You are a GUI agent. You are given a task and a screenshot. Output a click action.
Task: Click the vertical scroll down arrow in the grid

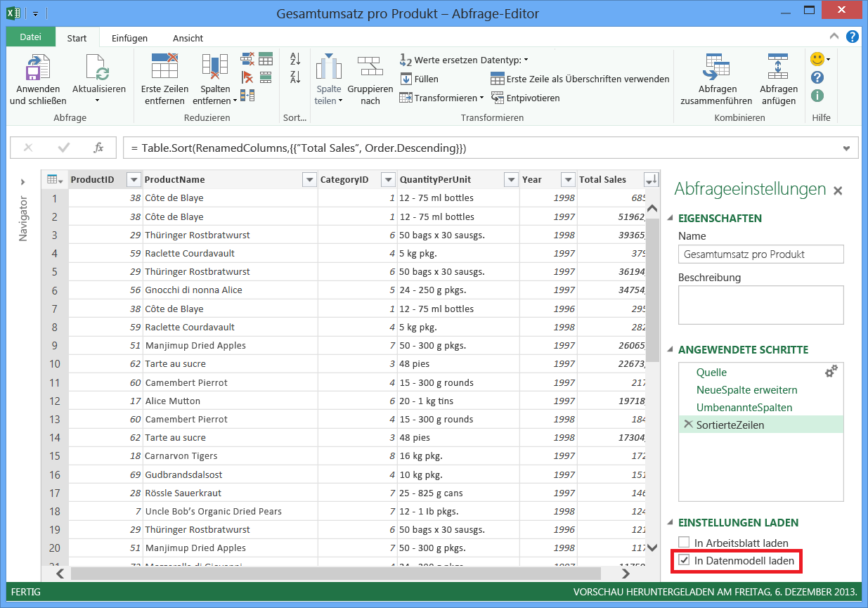652,548
